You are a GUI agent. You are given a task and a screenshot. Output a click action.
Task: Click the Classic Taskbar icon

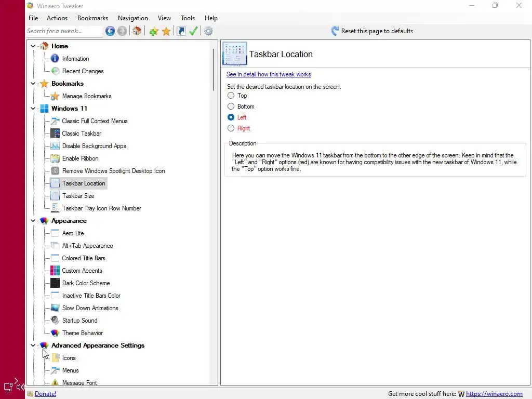(x=55, y=134)
